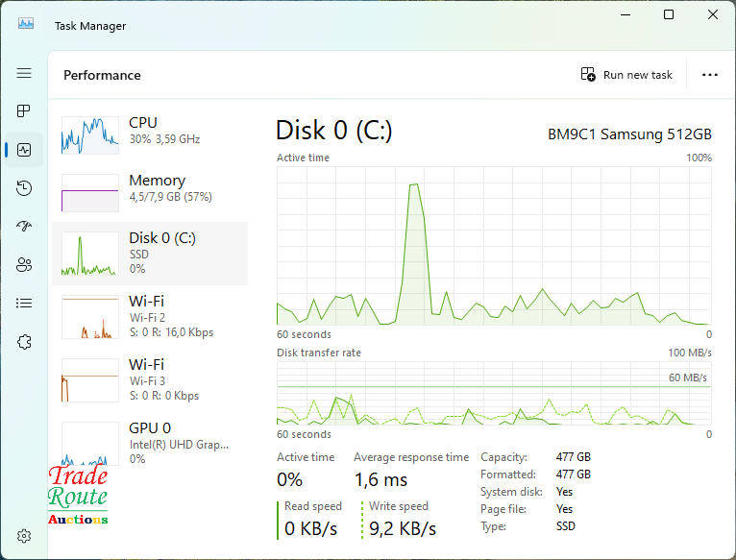736x560 pixels.
Task: Click the disk Active time graph
Action: point(494,246)
